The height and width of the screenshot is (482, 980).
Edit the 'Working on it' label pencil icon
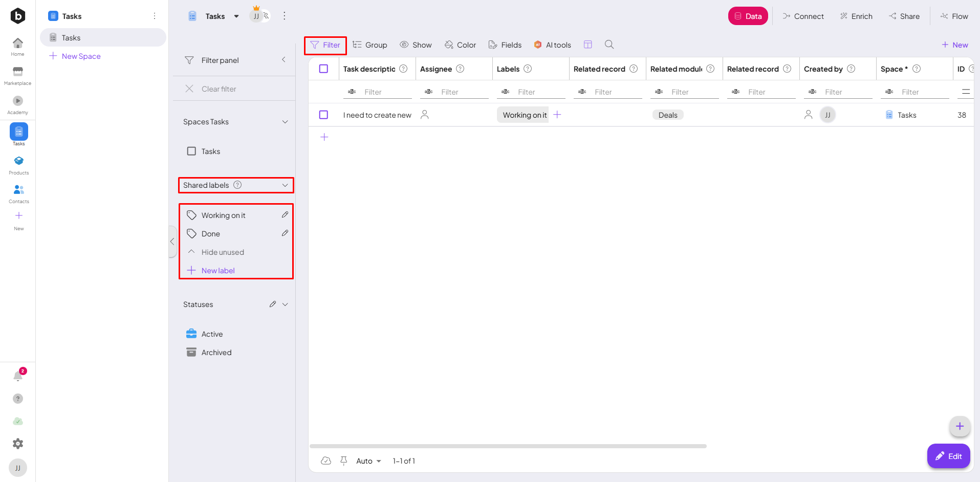(x=285, y=215)
